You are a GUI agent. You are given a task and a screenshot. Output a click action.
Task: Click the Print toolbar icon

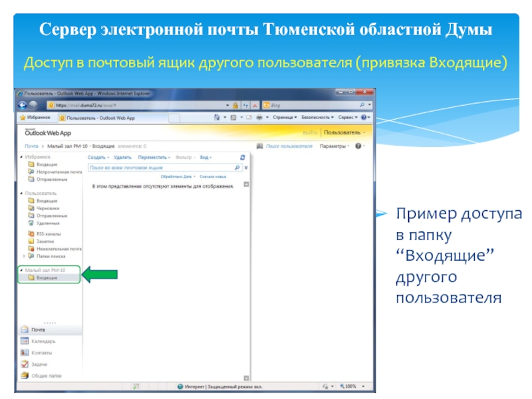259,118
